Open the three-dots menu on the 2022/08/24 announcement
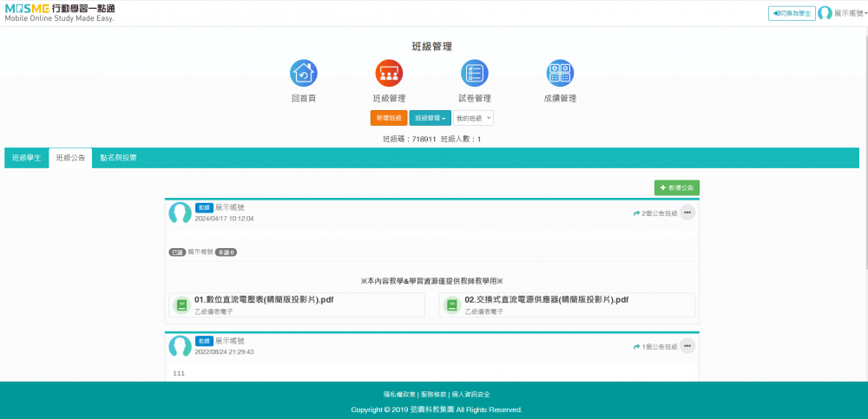Screen dimensions: 868x419 click(x=687, y=346)
